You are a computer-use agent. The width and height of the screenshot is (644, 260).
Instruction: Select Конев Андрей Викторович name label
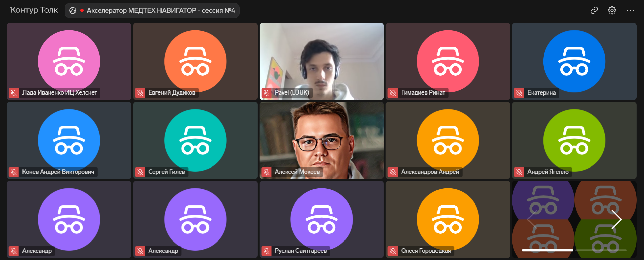click(58, 172)
